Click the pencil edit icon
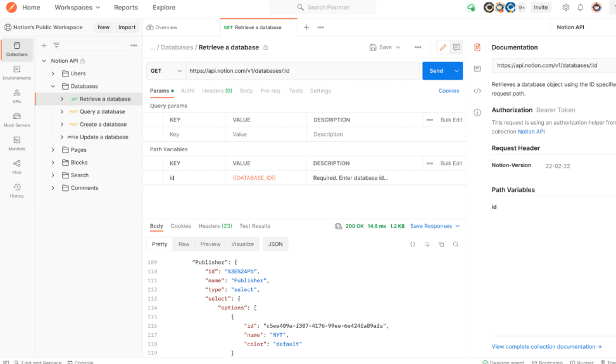This screenshot has height=364, width=616. [x=443, y=47]
